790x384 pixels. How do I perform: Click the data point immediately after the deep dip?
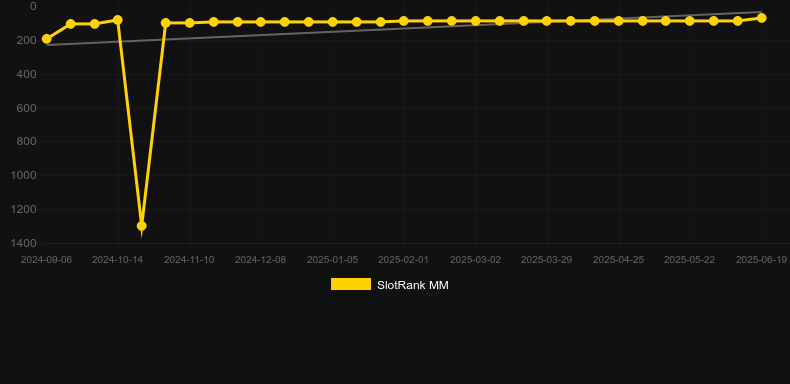(165, 23)
